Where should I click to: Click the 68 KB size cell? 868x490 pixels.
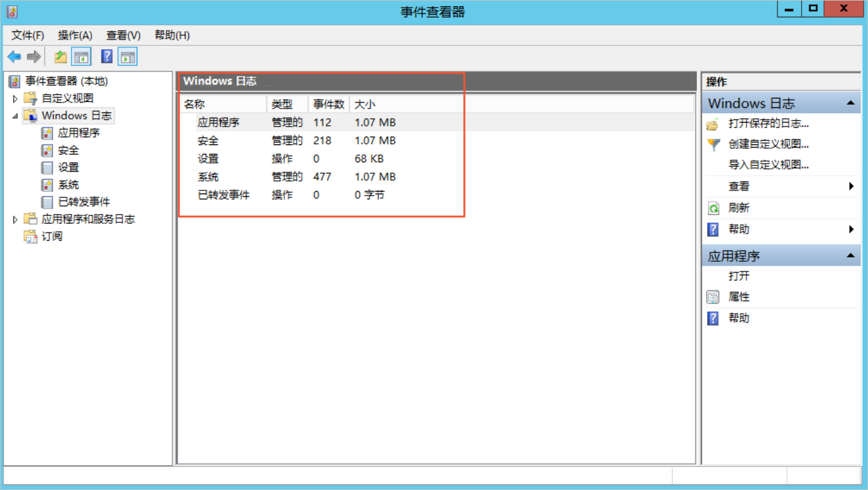[x=369, y=158]
